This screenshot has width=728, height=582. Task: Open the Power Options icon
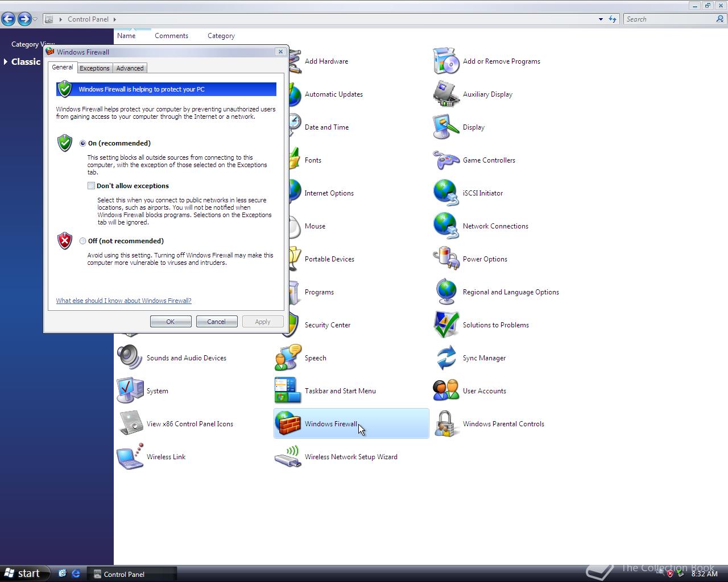tap(446, 259)
